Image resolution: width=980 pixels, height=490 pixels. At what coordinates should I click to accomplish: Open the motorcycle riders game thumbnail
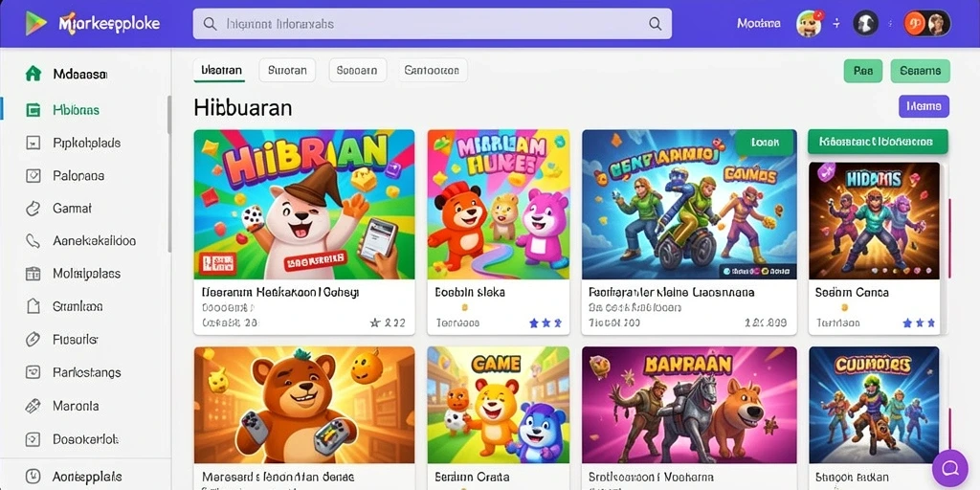point(689,205)
